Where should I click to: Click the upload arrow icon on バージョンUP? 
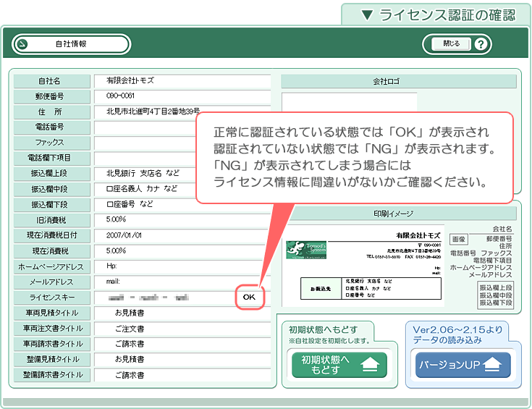point(493,365)
